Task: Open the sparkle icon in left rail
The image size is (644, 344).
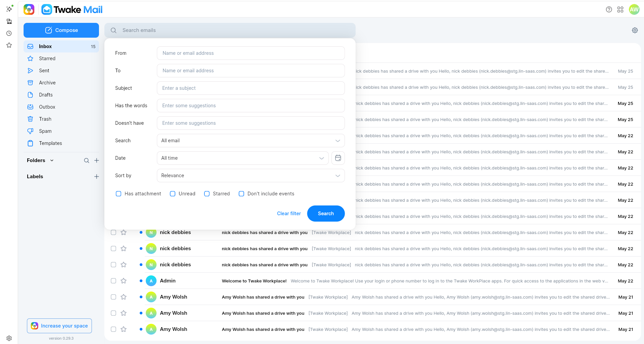Action: pos(9,9)
